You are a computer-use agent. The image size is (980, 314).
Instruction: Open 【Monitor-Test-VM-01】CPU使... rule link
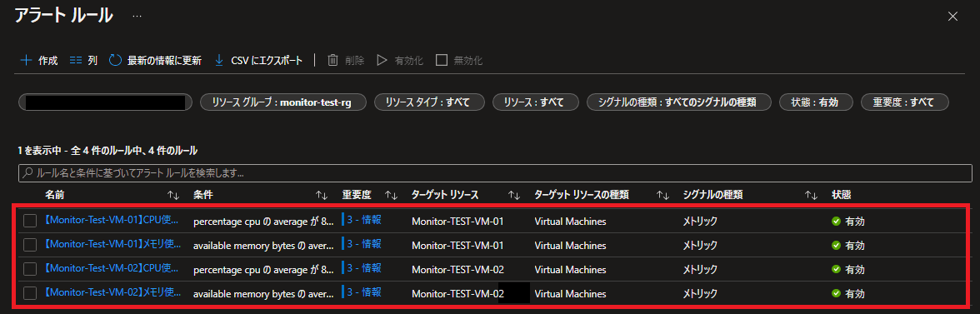point(112,221)
